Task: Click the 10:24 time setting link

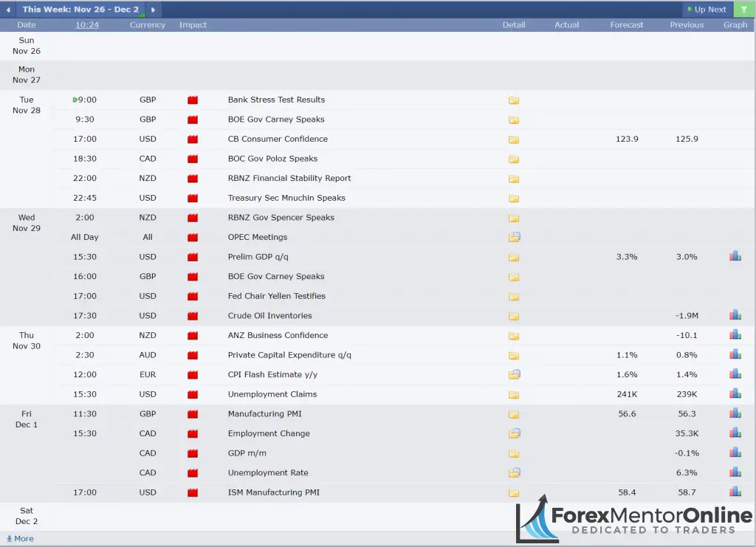Action: pyautogui.click(x=87, y=25)
